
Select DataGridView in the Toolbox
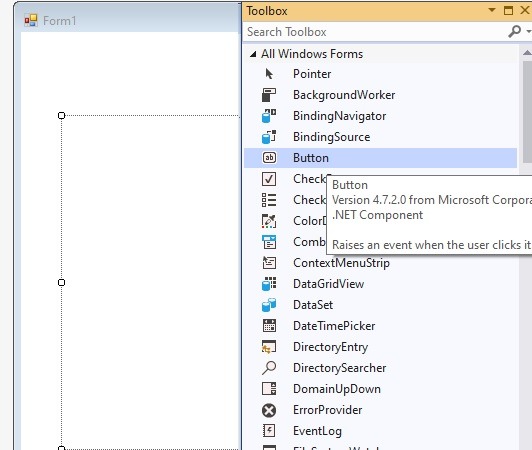tap(328, 284)
